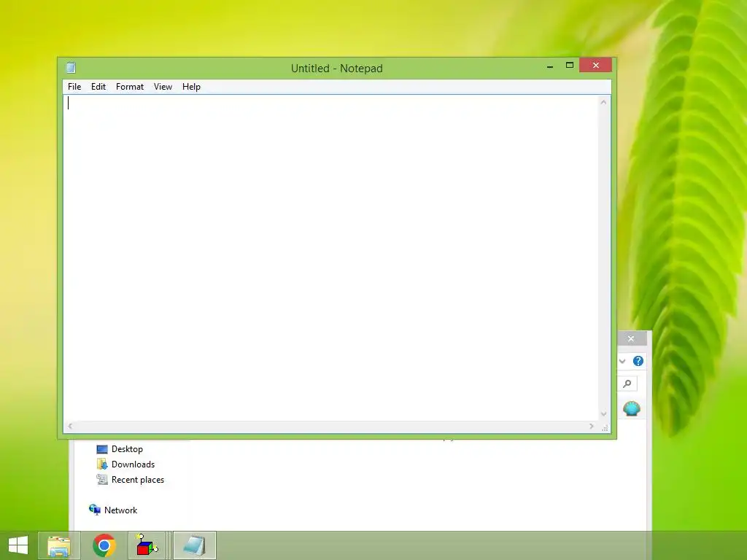Click the vertical scrollbar up arrow in Notepad
This screenshot has width=747, height=560.
tap(603, 102)
